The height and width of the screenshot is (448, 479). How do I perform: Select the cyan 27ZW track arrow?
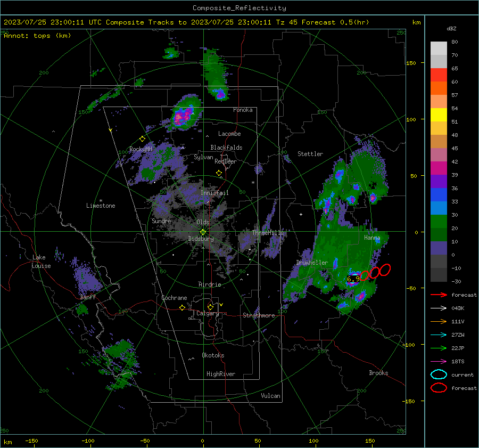tap(439, 335)
